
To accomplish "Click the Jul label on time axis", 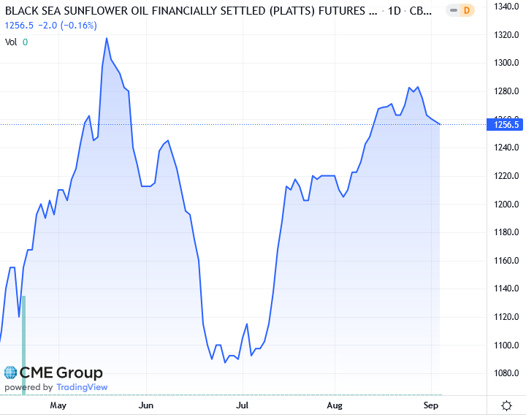I will tap(243, 405).
